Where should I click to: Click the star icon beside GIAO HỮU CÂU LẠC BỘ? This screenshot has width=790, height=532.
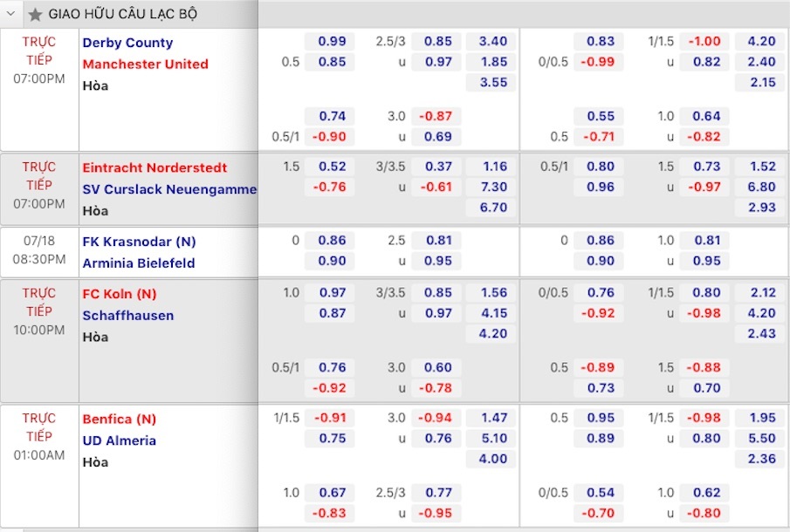pos(35,14)
